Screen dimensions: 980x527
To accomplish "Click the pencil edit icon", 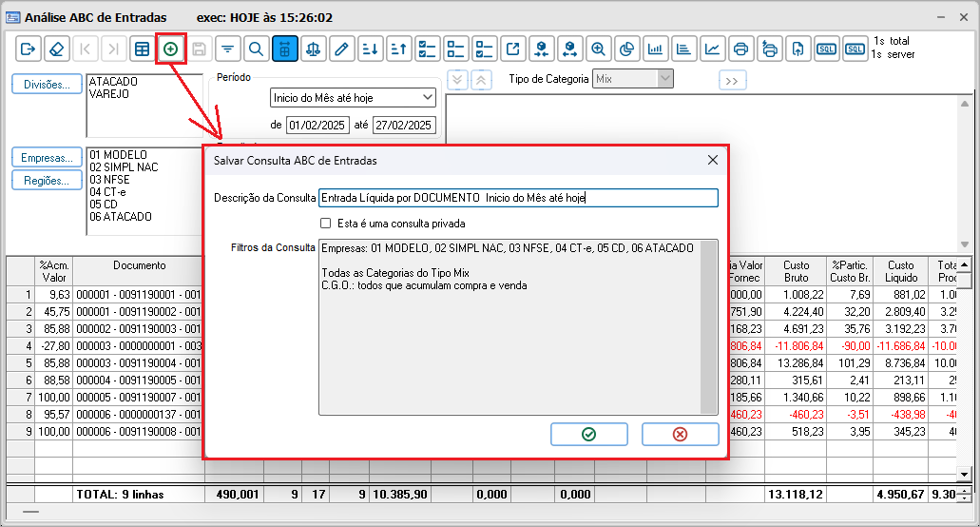I will (342, 49).
